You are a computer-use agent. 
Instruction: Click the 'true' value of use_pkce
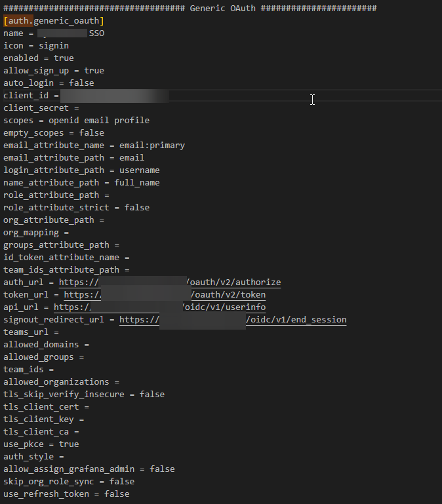click(x=69, y=444)
